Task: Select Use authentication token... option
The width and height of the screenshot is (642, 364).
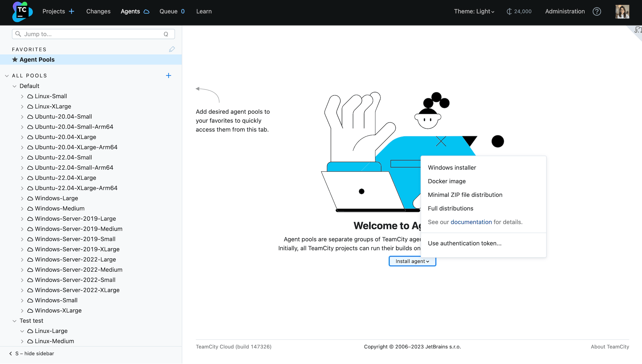Action: click(x=464, y=243)
